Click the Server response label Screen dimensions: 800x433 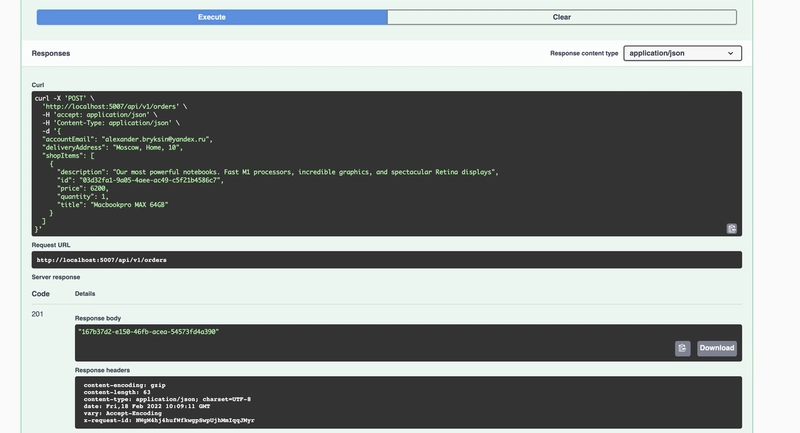click(56, 277)
